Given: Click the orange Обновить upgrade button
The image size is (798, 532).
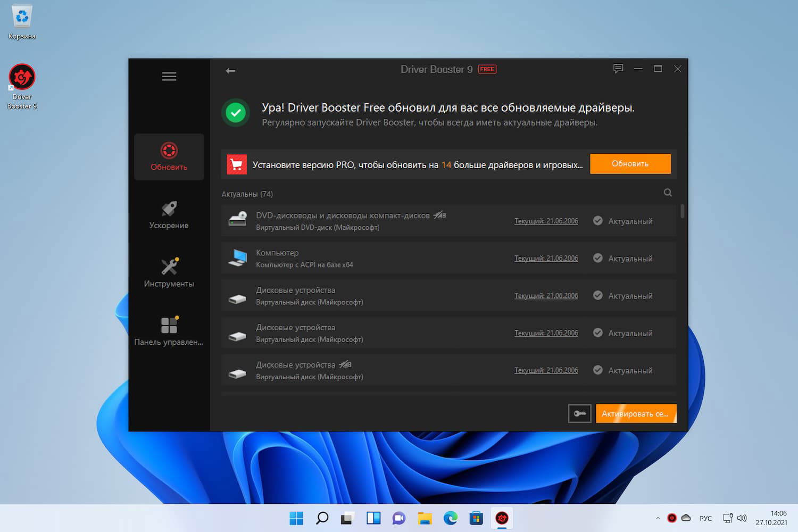Looking at the screenshot, I should click(630, 164).
